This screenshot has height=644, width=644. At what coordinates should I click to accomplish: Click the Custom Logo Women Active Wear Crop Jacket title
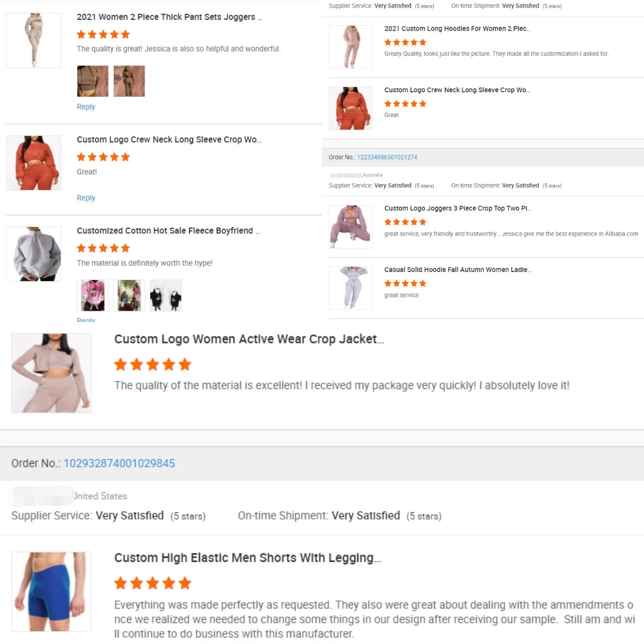(249, 339)
